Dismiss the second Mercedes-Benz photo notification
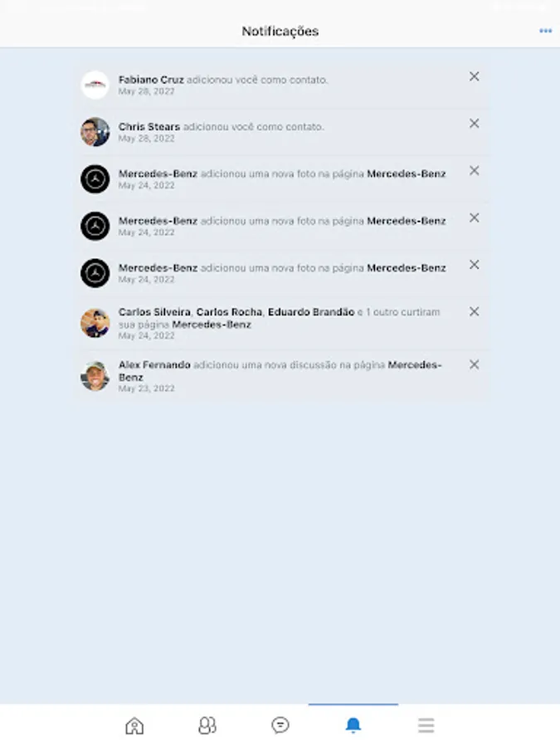560x747 pixels. point(474,217)
